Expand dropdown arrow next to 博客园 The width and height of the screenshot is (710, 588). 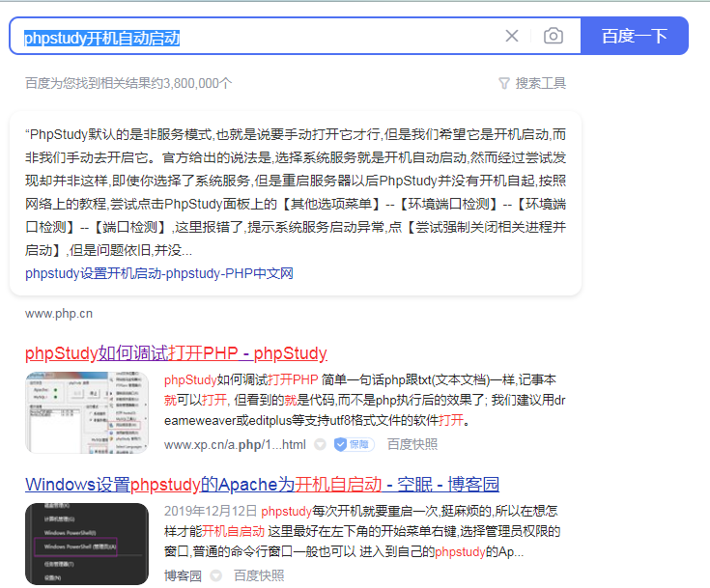(216, 575)
